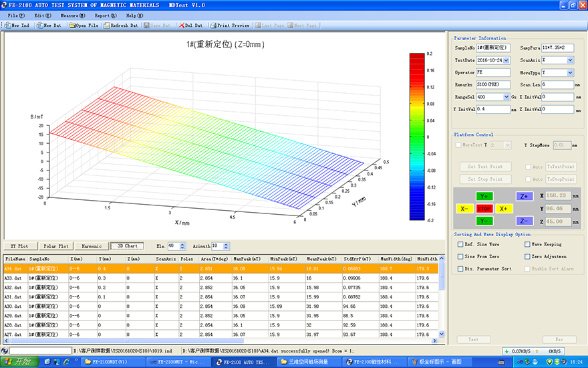Open the Report menu
588x368 pixels.
(x=106, y=16)
